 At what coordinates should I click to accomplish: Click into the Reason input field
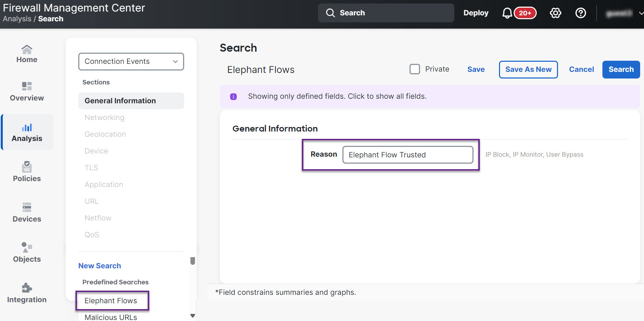407,155
